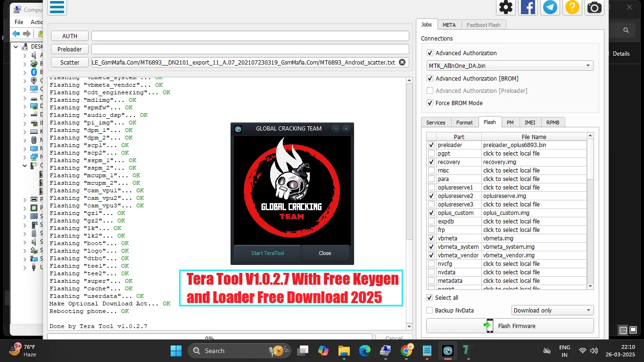
Task: Click the yellow help question mark icon
Action: [572, 7]
